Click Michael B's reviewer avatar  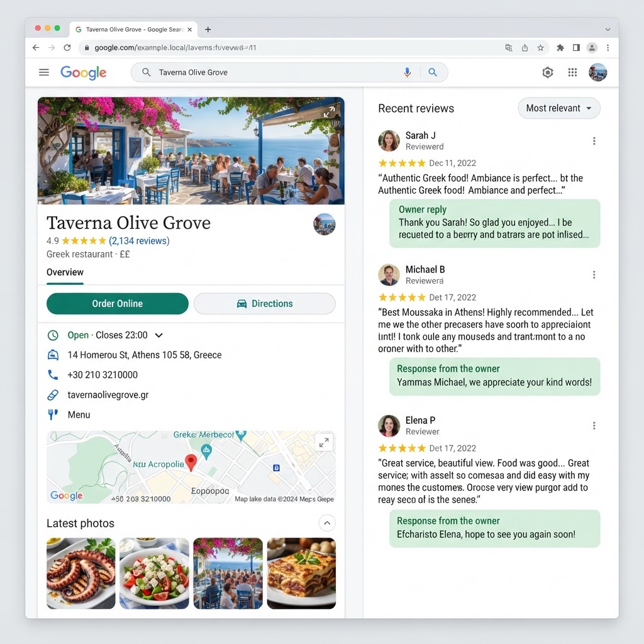click(389, 275)
